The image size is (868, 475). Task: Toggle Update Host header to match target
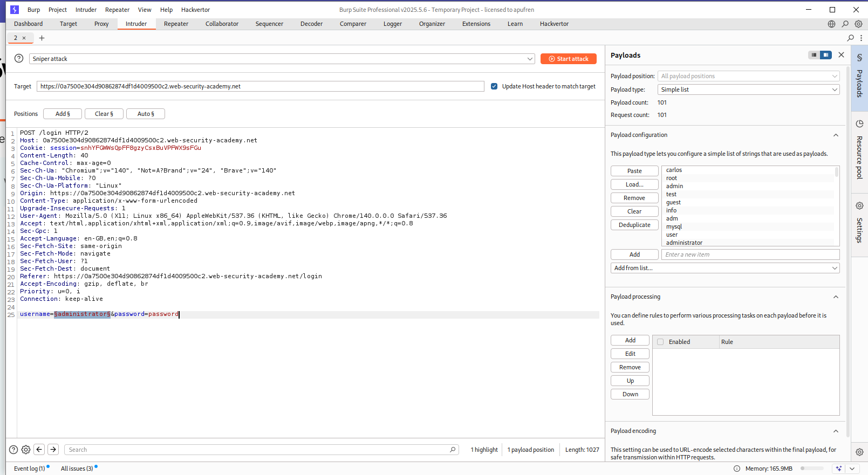pos(494,86)
